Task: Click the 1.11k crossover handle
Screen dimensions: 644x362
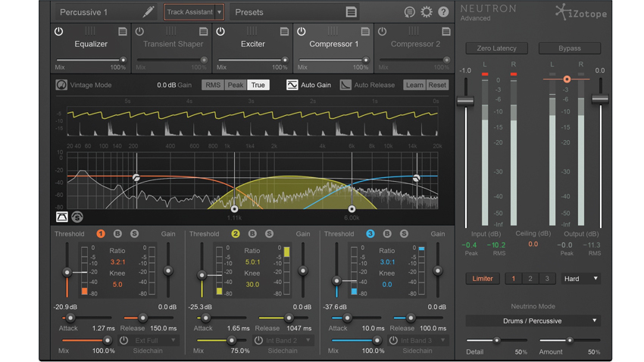Action: pyautogui.click(x=234, y=209)
